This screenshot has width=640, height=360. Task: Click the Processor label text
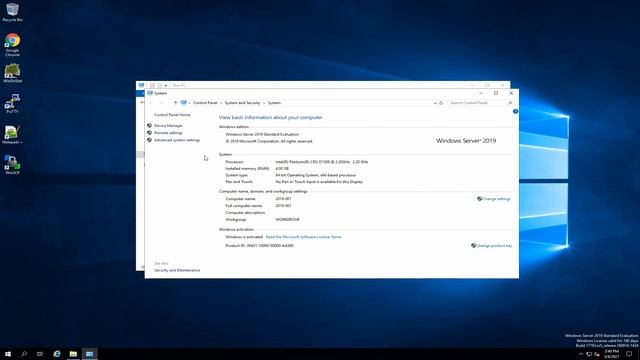234,162
